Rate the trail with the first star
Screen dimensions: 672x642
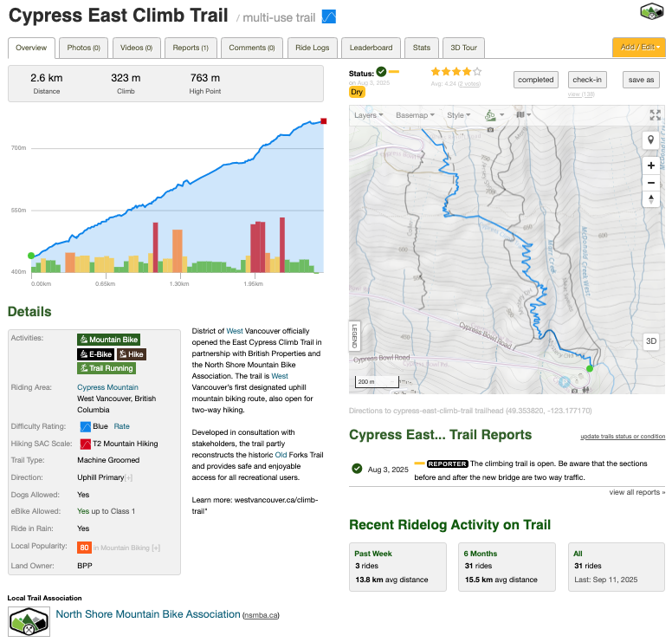[x=436, y=72]
